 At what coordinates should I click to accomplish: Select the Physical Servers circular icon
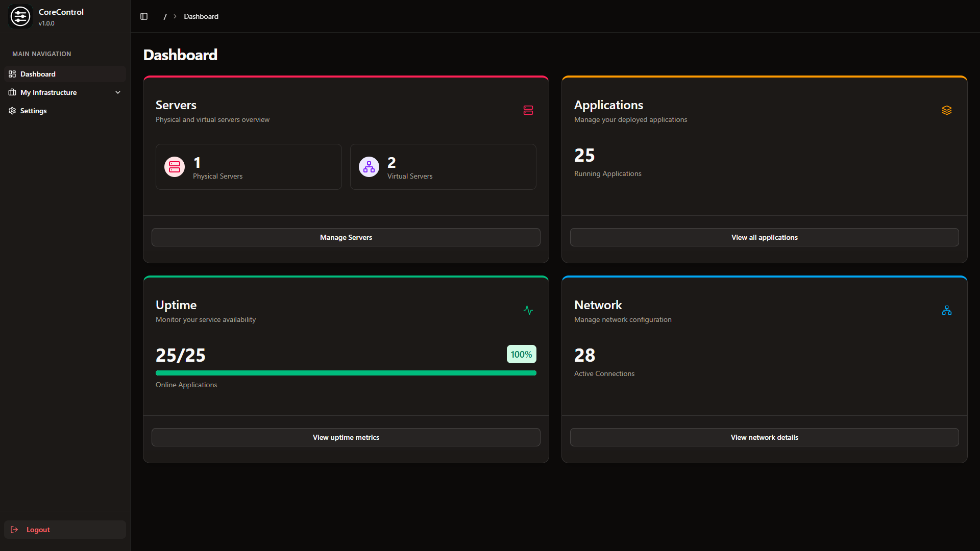tap(174, 167)
